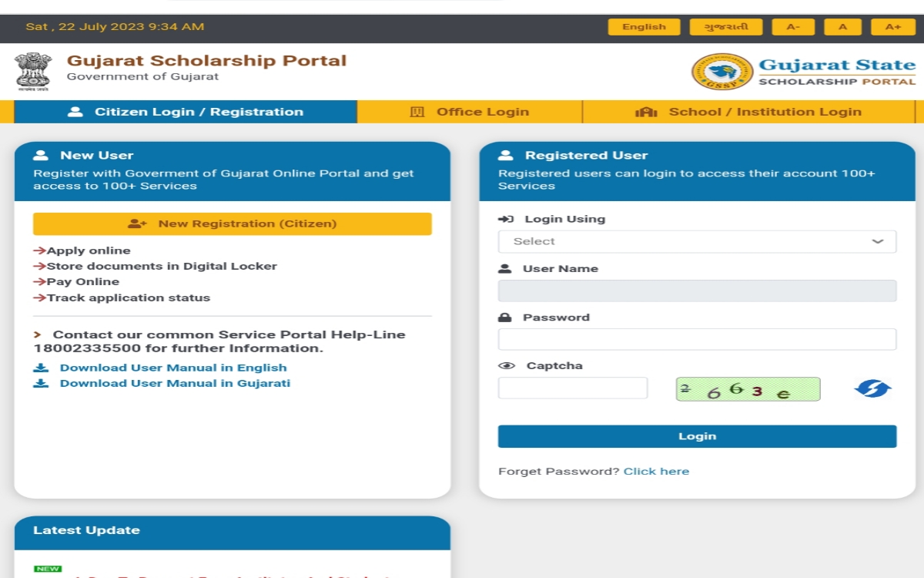Click the national emblem icon top left
Screen dimensions: 924x578
(31, 70)
